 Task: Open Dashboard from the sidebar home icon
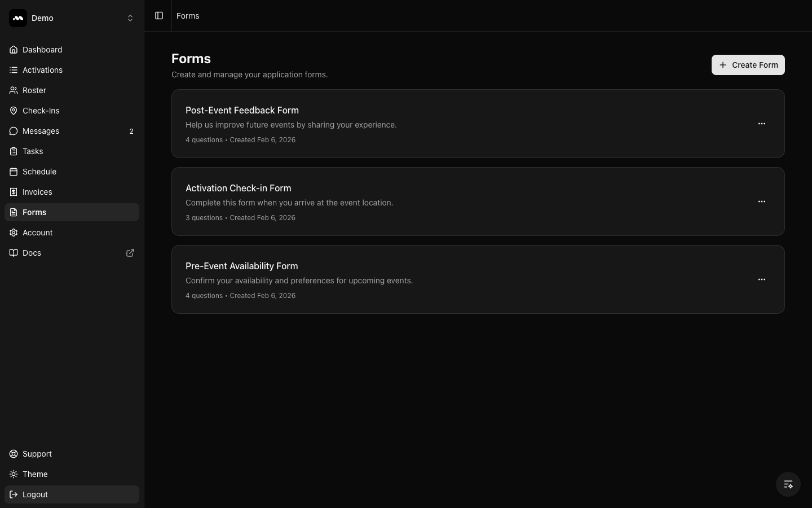pyautogui.click(x=14, y=50)
